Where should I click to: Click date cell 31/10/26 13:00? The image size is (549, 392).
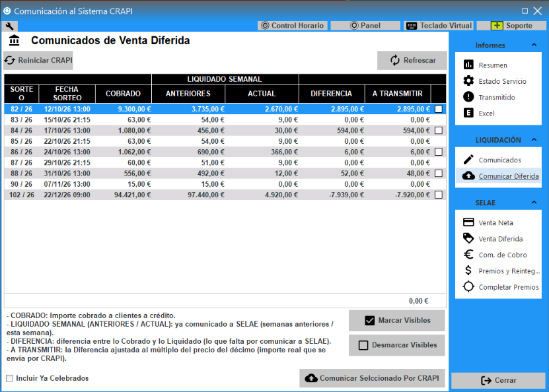tap(67, 174)
